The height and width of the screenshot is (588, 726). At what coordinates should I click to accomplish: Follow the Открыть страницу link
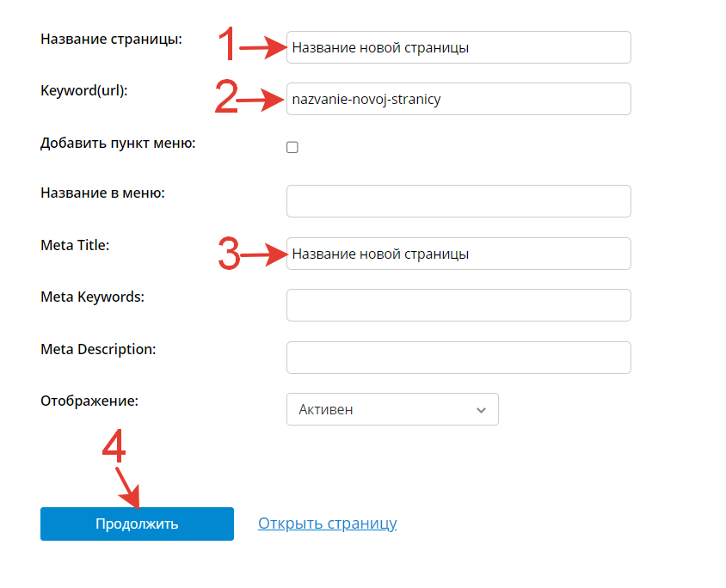click(x=327, y=524)
